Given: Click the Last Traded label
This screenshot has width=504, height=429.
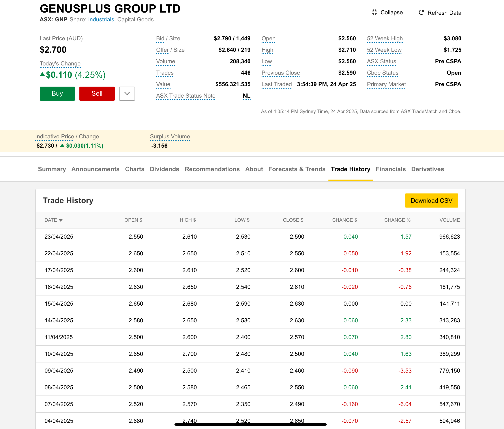Looking at the screenshot, I should pyautogui.click(x=277, y=84).
